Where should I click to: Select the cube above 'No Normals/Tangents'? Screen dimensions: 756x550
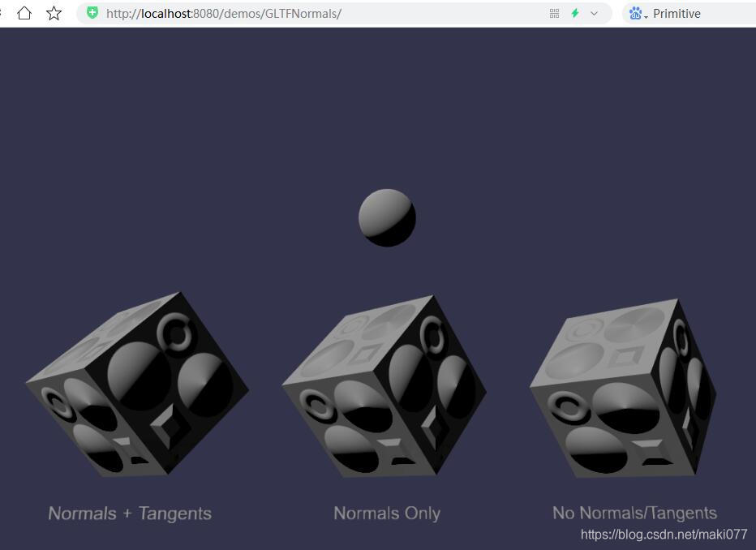click(623, 388)
